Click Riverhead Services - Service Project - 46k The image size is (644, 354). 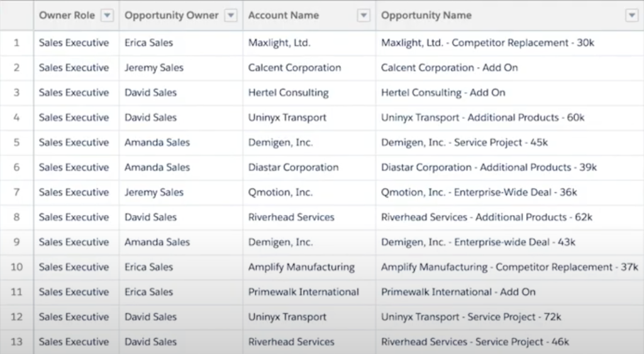click(475, 342)
